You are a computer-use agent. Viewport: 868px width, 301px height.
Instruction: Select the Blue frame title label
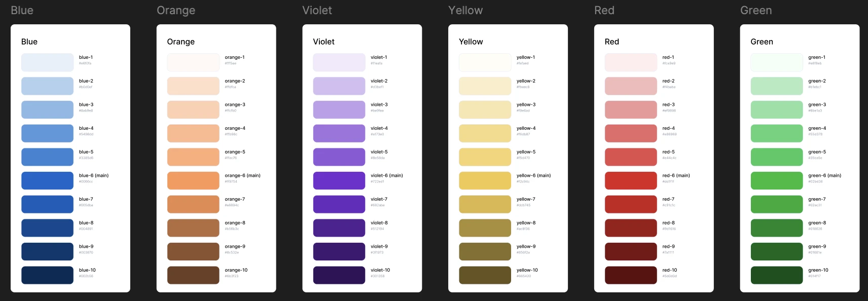(x=22, y=10)
